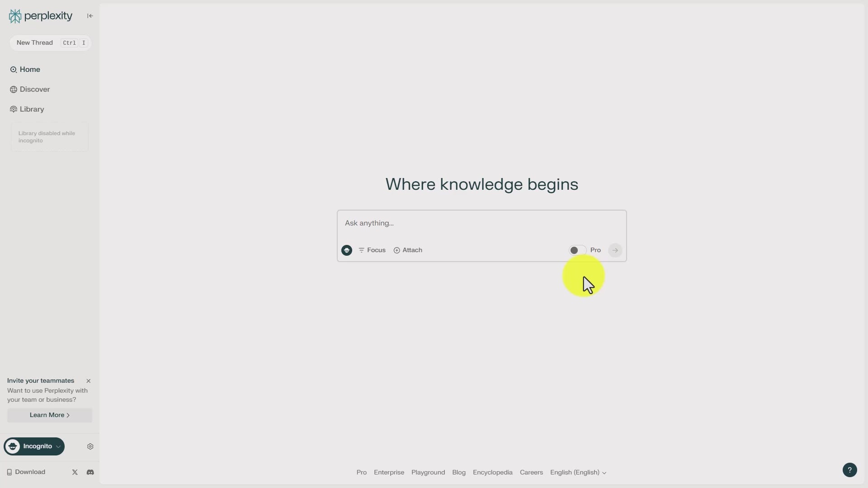Click the help question mark icon

click(850, 470)
